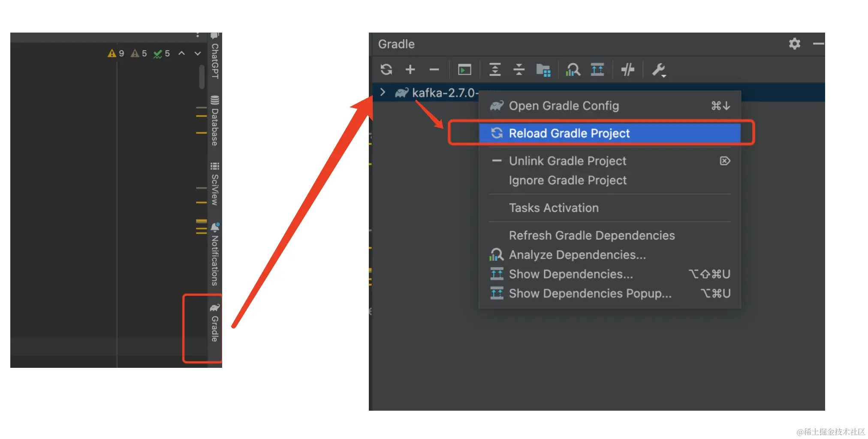Click the Collapse All toolbar icon

pos(519,69)
